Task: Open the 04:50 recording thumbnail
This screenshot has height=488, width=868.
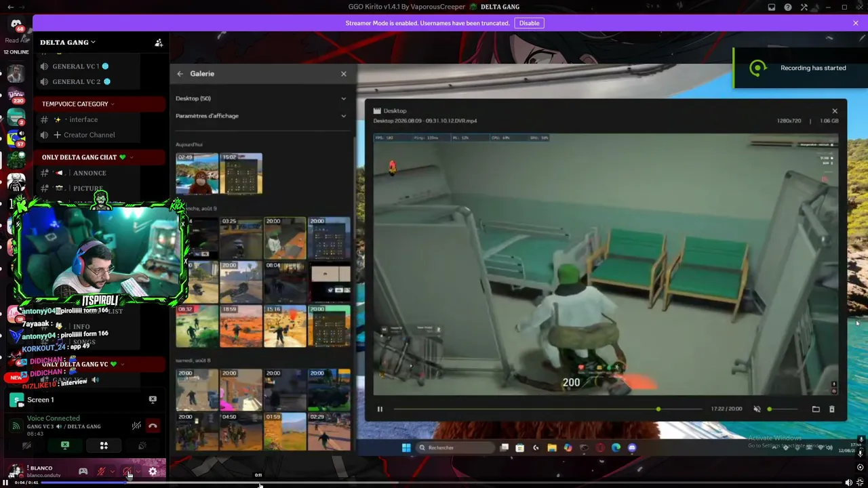Action: 241,431
